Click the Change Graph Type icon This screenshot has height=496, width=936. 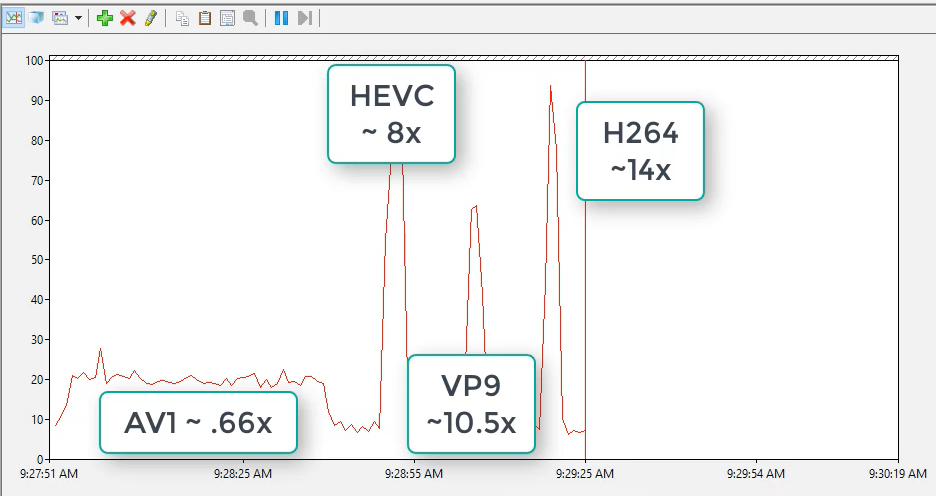(x=60, y=18)
